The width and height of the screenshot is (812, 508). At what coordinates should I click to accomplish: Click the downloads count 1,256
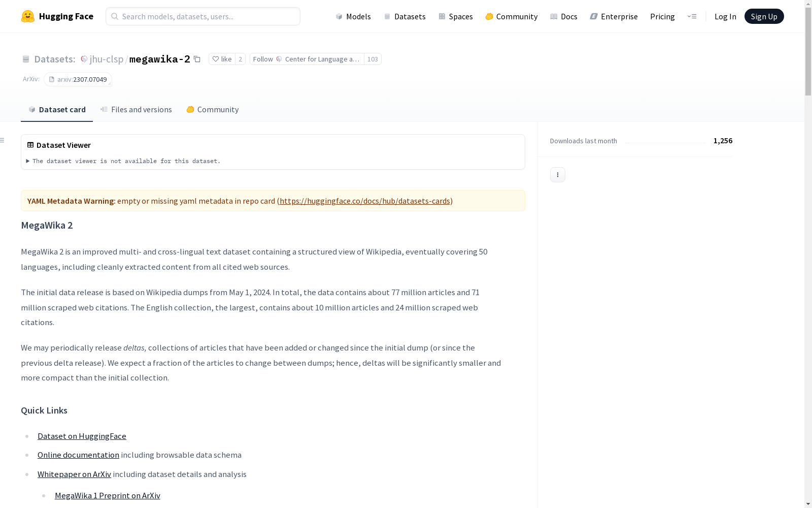[723, 141]
